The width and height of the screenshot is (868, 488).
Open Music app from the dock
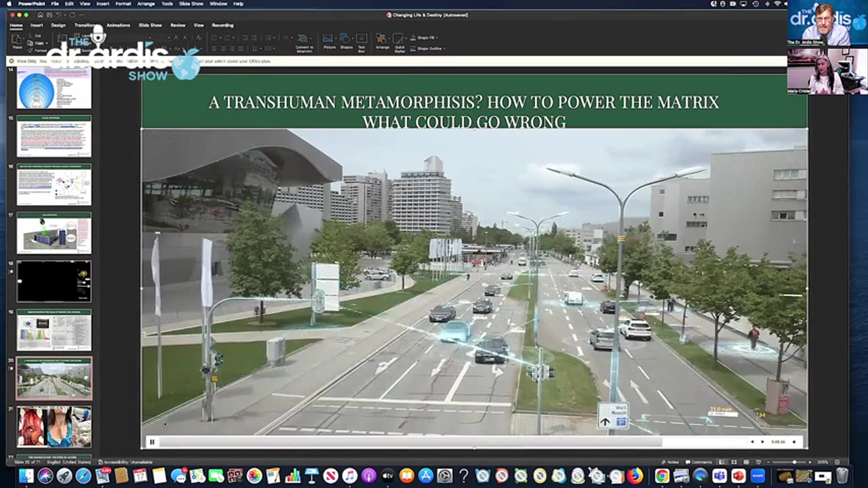(x=350, y=476)
